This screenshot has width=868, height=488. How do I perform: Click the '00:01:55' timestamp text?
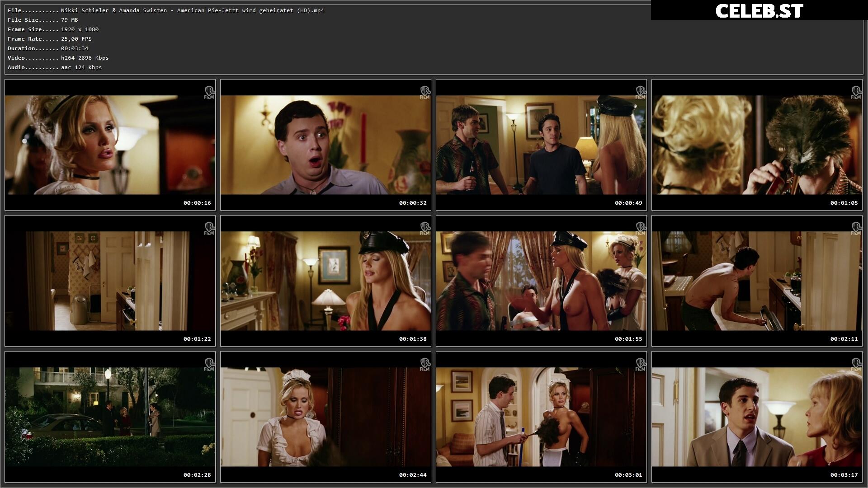click(x=628, y=339)
